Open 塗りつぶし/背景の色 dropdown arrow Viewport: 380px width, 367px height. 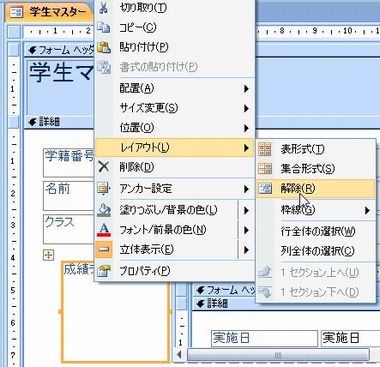pyautogui.click(x=246, y=210)
